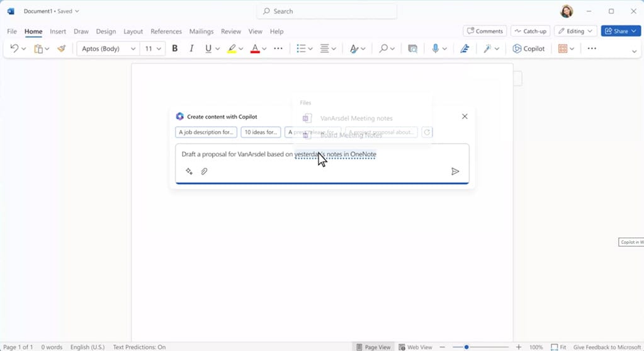
Task: Click the sparkle inspire icon in prompt box
Action: 189,171
